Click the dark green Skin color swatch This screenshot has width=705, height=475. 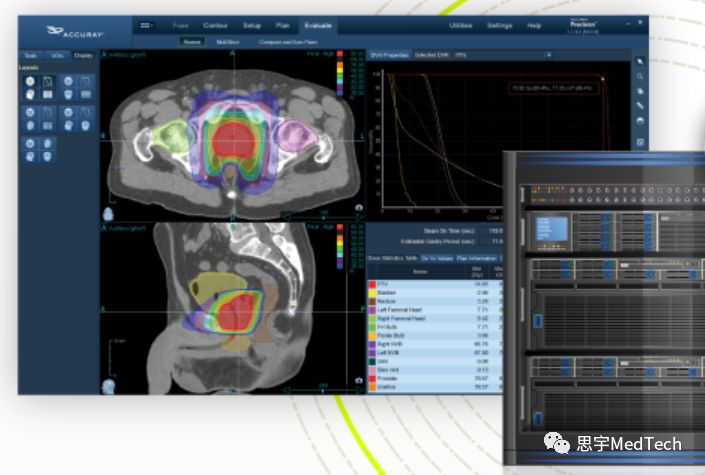click(372, 361)
